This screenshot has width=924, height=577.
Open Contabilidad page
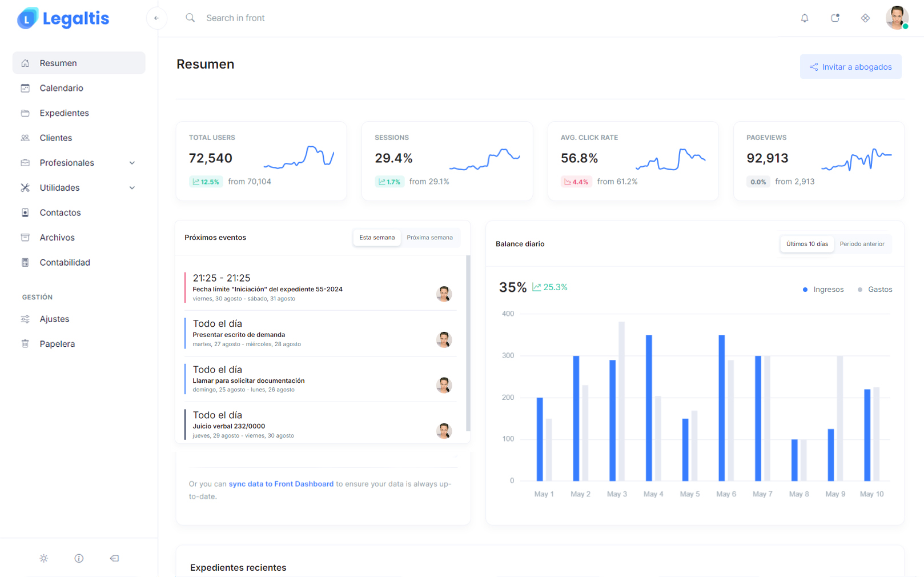[79, 262]
